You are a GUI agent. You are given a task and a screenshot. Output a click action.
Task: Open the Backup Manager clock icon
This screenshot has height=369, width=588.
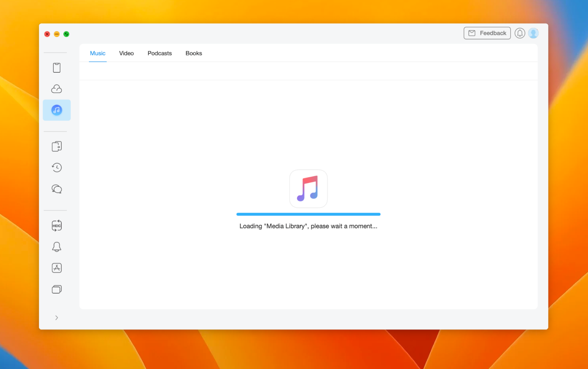(57, 168)
